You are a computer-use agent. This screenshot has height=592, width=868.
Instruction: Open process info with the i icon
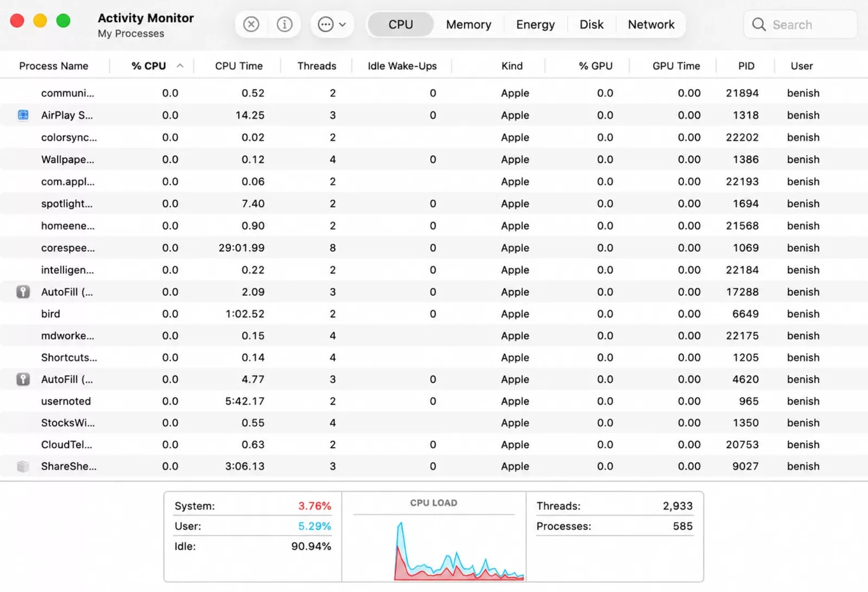284,24
